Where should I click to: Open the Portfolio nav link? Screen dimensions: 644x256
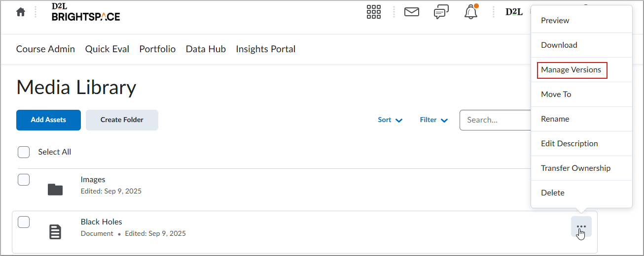click(157, 49)
